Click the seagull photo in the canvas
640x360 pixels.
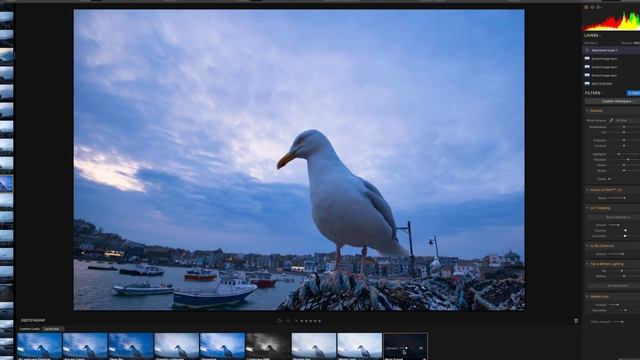(299, 160)
